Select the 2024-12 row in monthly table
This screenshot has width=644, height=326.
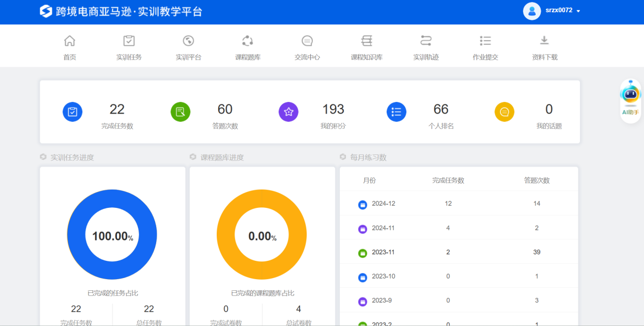(x=458, y=204)
